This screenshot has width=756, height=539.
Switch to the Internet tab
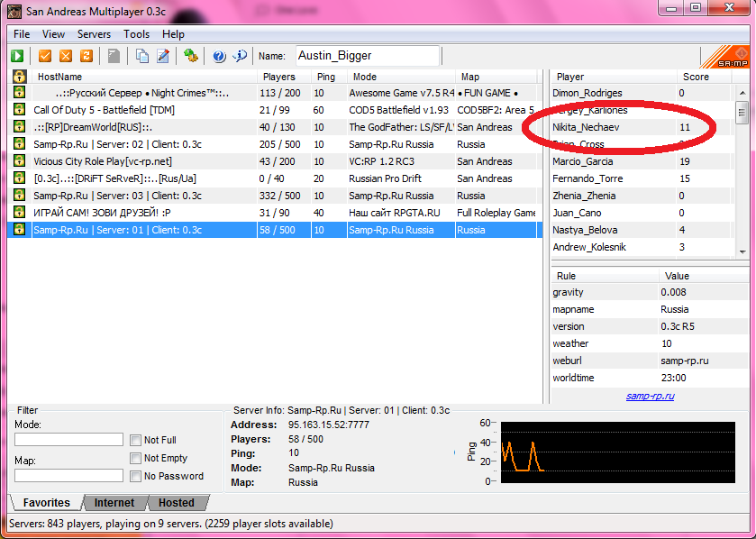[x=114, y=503]
